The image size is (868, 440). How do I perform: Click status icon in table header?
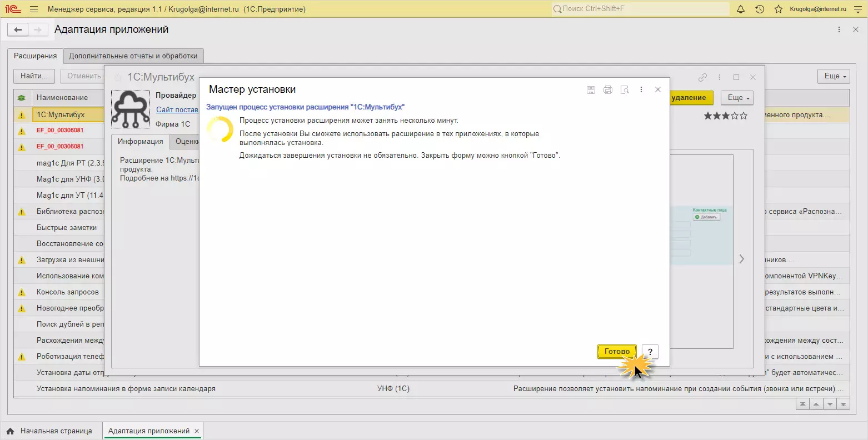coord(22,98)
